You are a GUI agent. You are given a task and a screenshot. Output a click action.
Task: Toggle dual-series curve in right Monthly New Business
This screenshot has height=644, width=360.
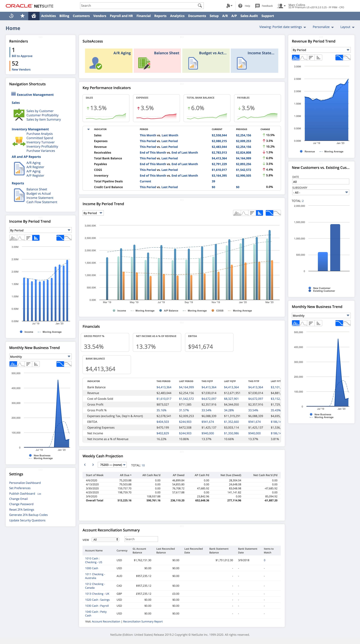click(347, 323)
